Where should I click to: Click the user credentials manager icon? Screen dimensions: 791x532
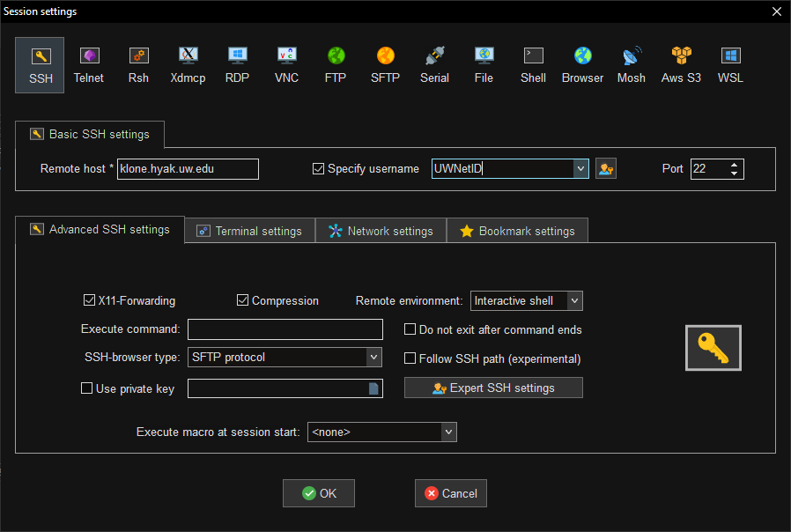pyautogui.click(x=605, y=169)
